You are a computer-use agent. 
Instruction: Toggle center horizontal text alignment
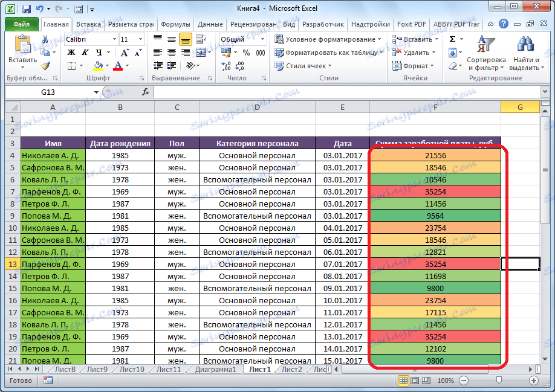[172, 53]
